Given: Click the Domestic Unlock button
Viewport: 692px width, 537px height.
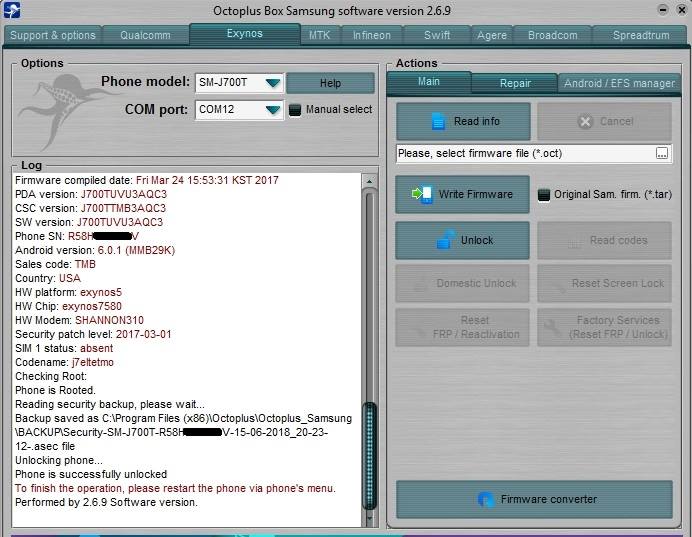Looking at the screenshot, I should [x=463, y=283].
